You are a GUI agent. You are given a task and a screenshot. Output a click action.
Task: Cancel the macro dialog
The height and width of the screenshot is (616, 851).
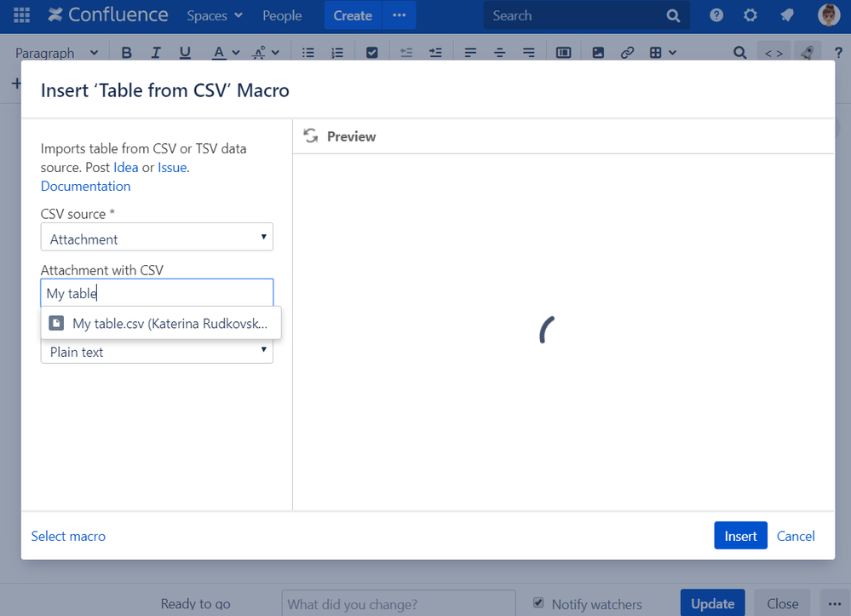796,536
